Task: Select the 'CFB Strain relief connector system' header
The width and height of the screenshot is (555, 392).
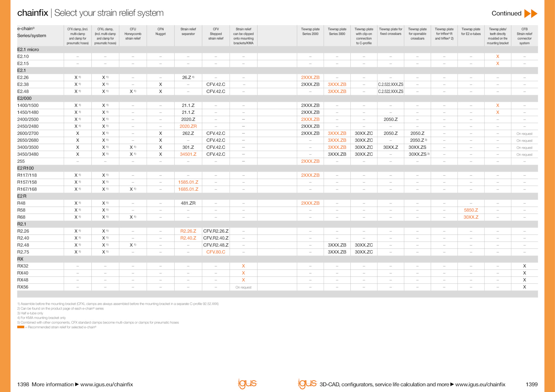Action: [x=524, y=36]
